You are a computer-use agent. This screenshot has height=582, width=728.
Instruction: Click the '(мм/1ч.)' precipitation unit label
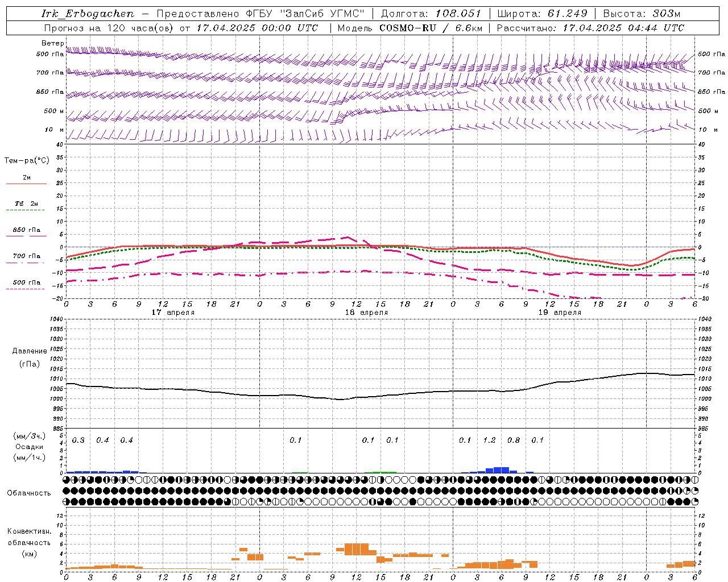(30, 457)
